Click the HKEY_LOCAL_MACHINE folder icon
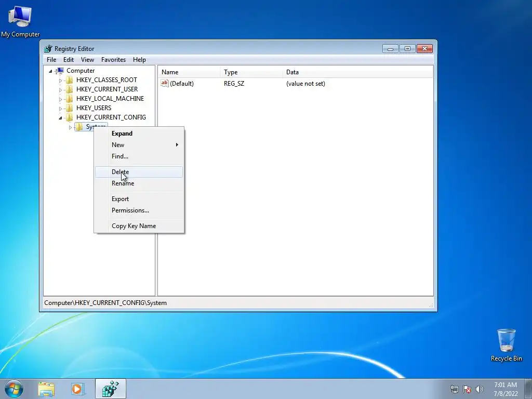Screen dimensions: 532x399 tap(69, 98)
